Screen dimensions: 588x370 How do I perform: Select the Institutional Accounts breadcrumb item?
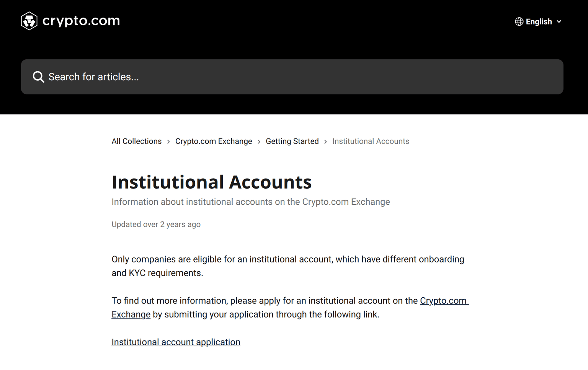[371, 142]
